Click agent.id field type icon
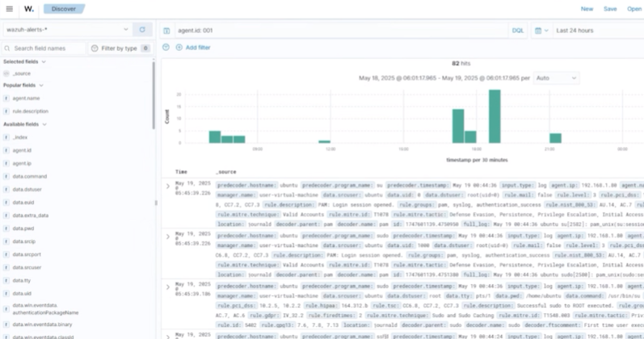Viewport: 644px width, 339px height. pyautogui.click(x=6, y=150)
